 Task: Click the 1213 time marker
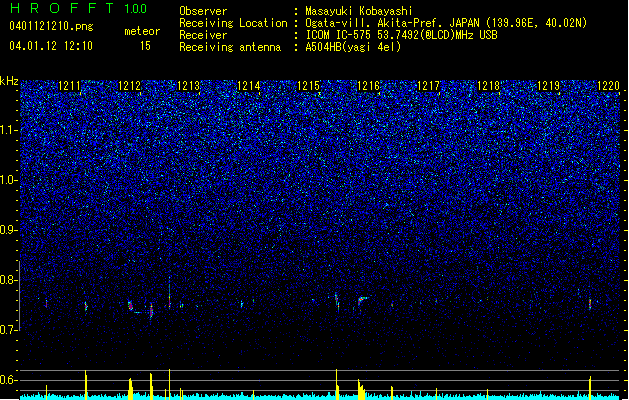coord(189,85)
